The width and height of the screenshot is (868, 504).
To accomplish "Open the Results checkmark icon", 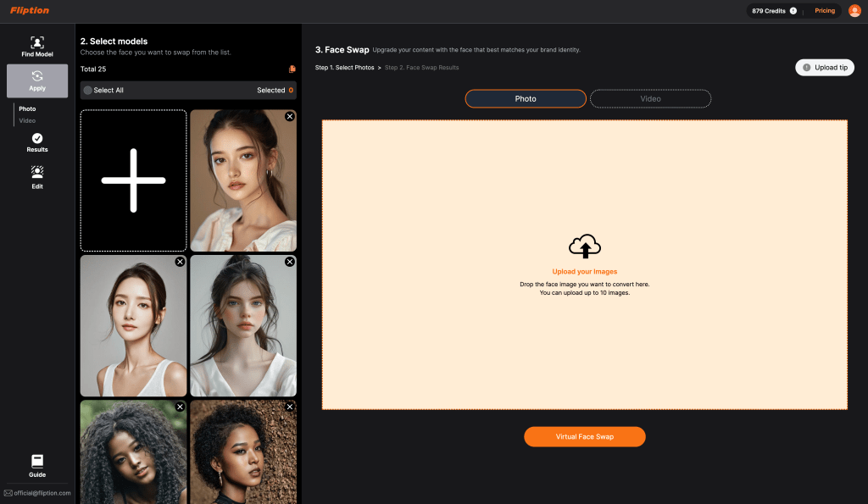I will [37, 139].
